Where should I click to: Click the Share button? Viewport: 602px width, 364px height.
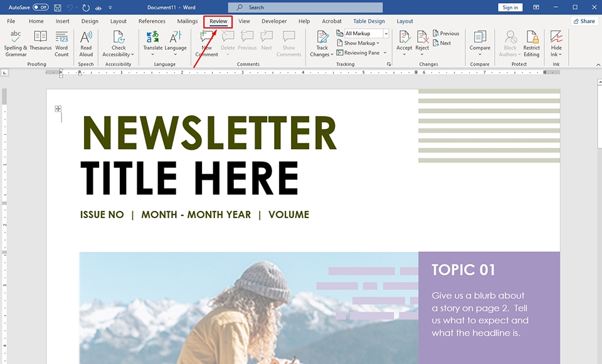(584, 21)
